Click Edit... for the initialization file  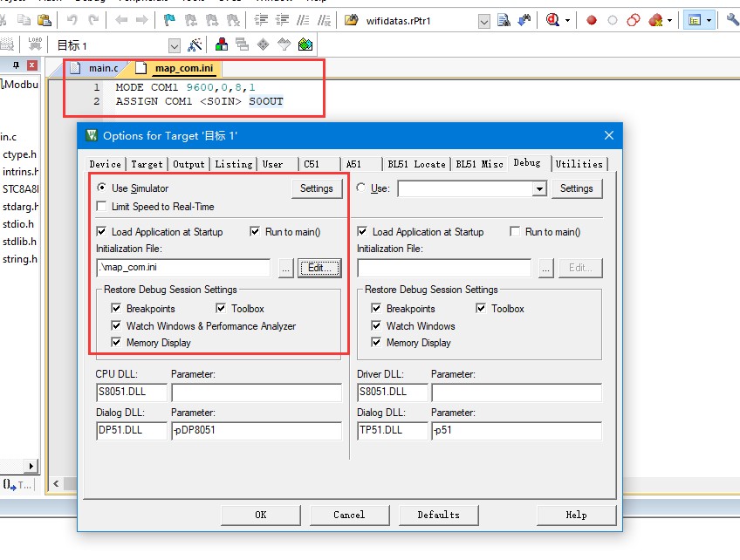pos(319,268)
